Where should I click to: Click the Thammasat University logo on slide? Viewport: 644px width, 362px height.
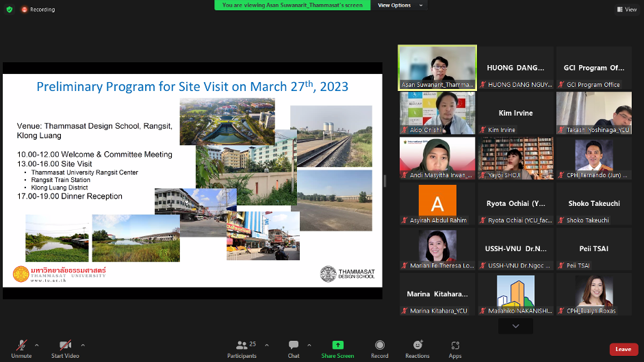pos(60,274)
